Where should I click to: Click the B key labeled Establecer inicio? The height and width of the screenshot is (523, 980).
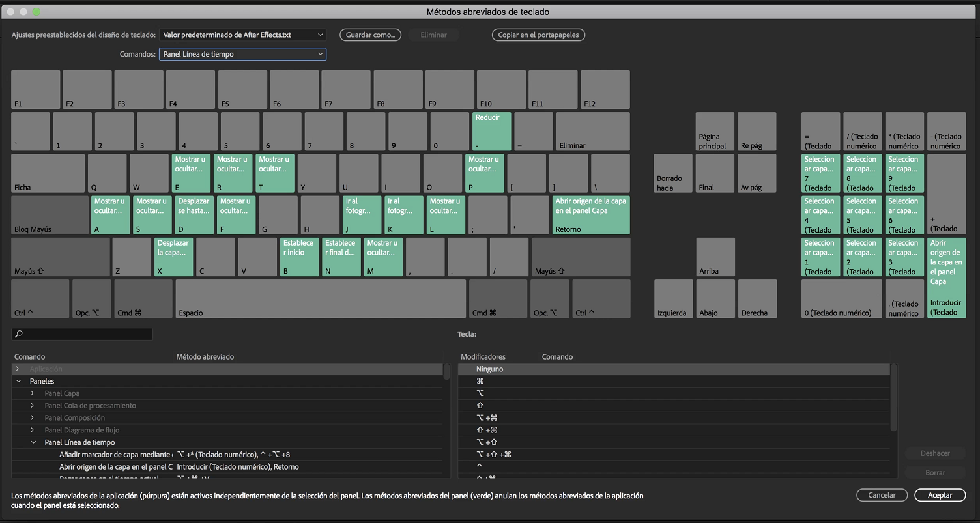pyautogui.click(x=299, y=257)
